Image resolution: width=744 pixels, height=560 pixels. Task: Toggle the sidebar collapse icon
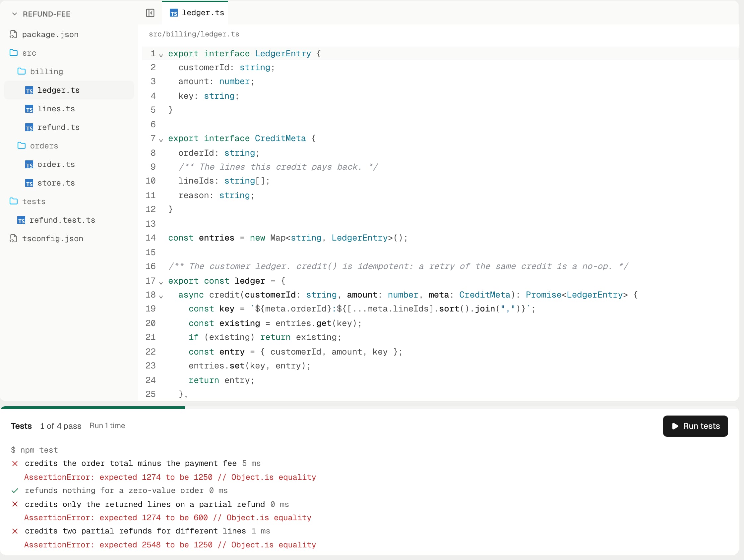coord(150,13)
